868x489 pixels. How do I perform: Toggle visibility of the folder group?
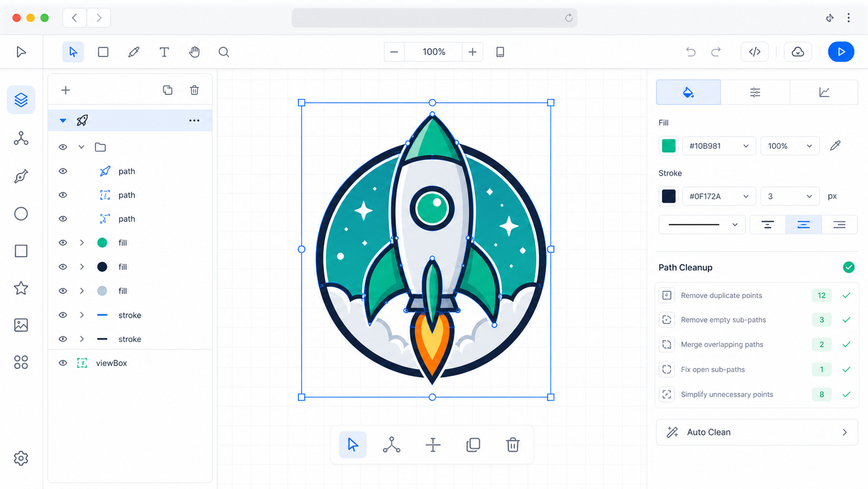(x=63, y=147)
